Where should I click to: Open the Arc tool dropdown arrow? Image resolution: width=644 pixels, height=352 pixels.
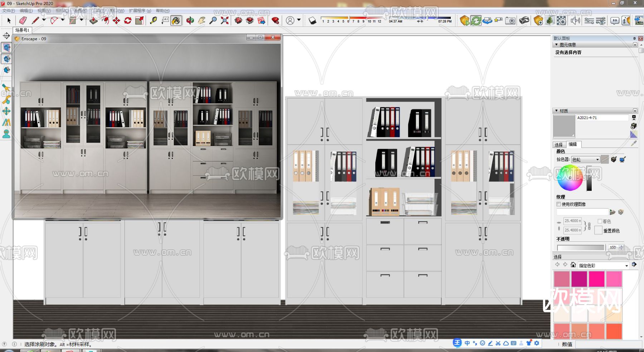point(63,20)
